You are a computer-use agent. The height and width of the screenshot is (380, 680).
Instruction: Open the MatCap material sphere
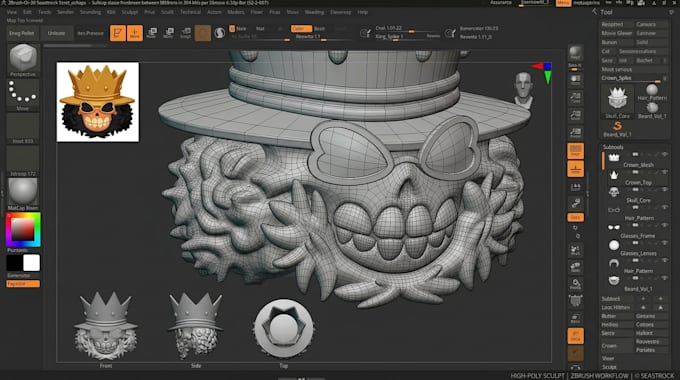point(23,191)
